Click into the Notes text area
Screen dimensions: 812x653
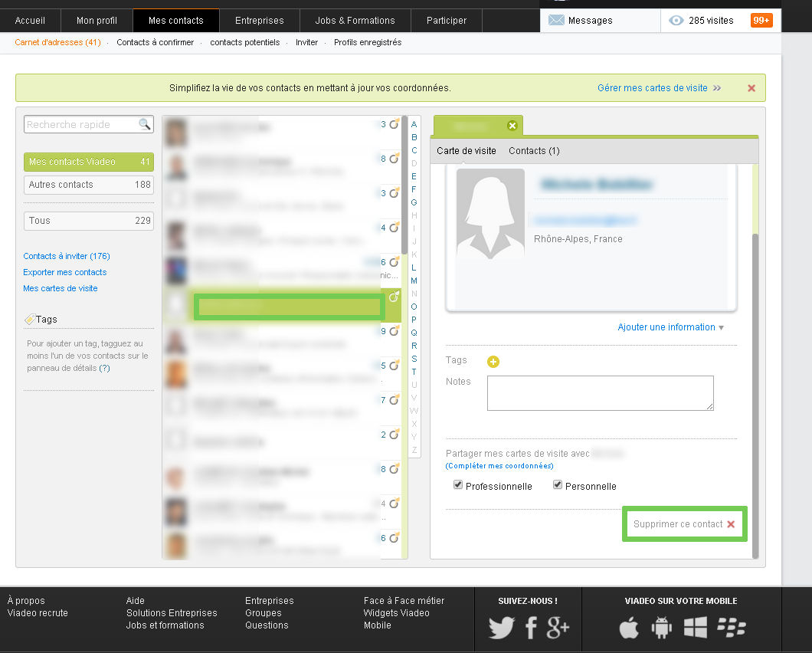[600, 392]
